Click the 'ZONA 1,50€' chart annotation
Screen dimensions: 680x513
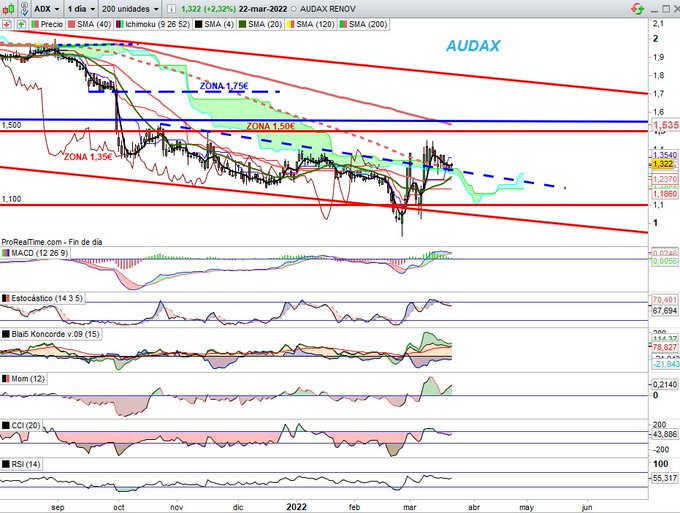point(270,126)
